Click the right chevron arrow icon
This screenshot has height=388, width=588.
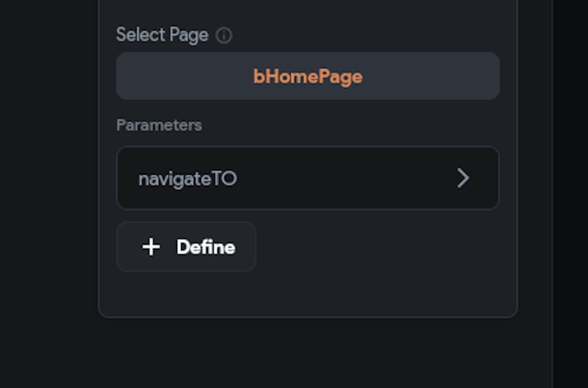pos(463,178)
